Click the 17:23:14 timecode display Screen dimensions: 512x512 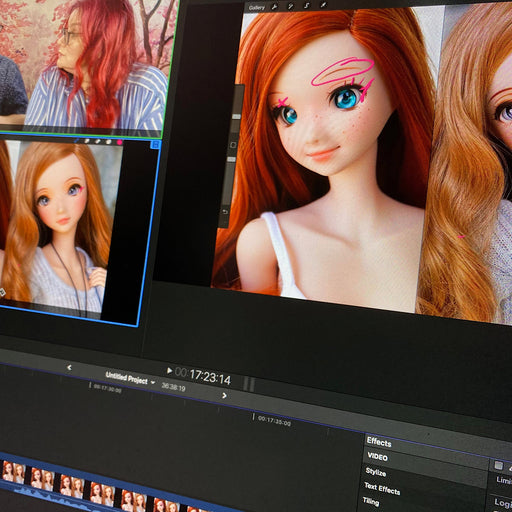(203, 376)
